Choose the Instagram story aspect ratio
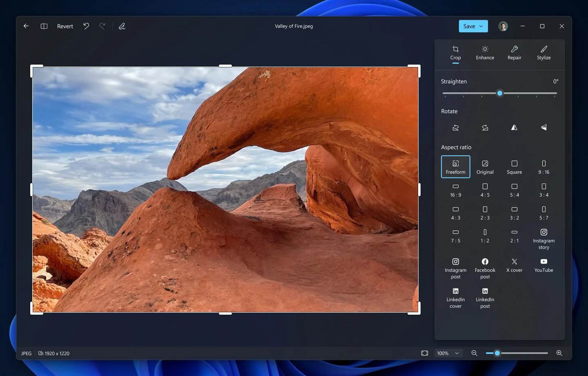This screenshot has height=376, width=588. pyautogui.click(x=544, y=239)
